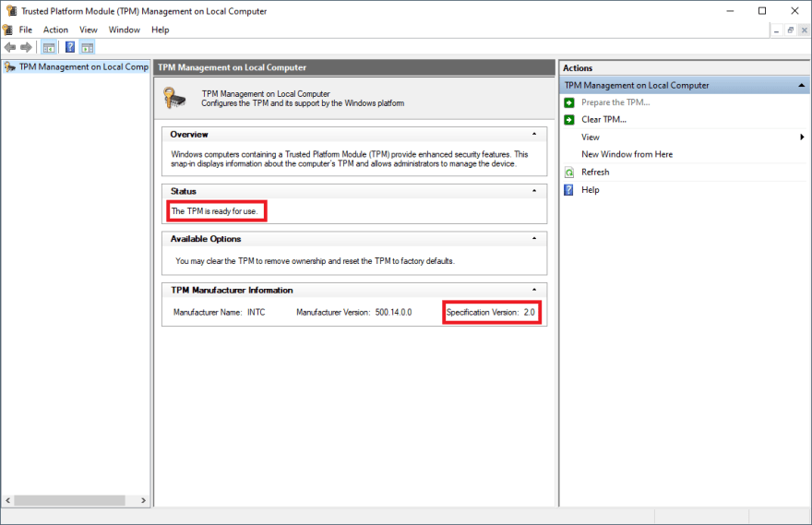Click the MMC icon beside the File menu
Screen dimensions: 812x525
click(x=7, y=30)
